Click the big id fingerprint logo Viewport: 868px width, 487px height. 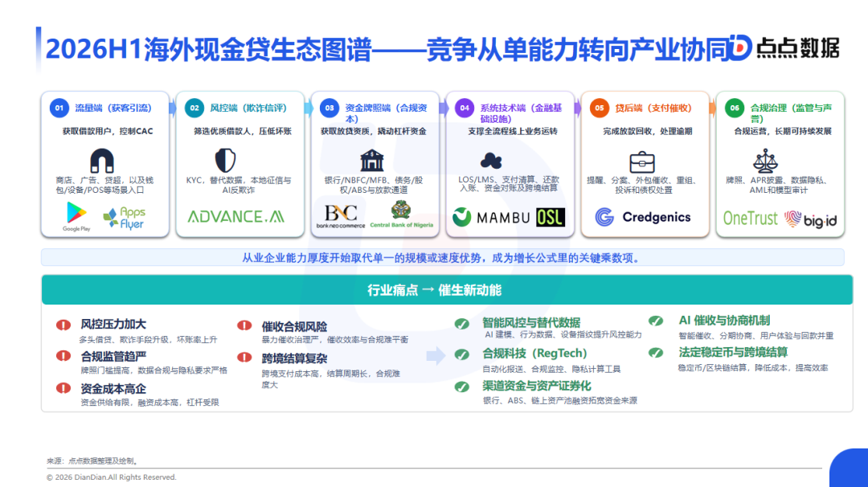click(810, 219)
